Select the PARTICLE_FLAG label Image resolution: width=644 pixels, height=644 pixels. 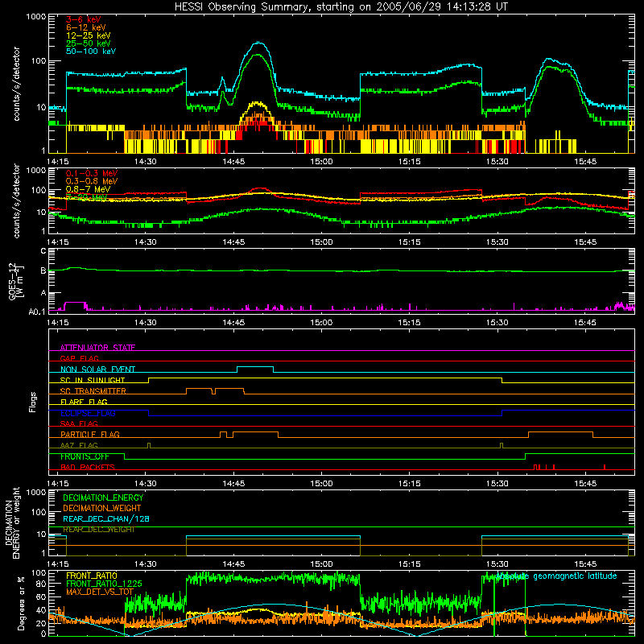[x=90, y=434]
